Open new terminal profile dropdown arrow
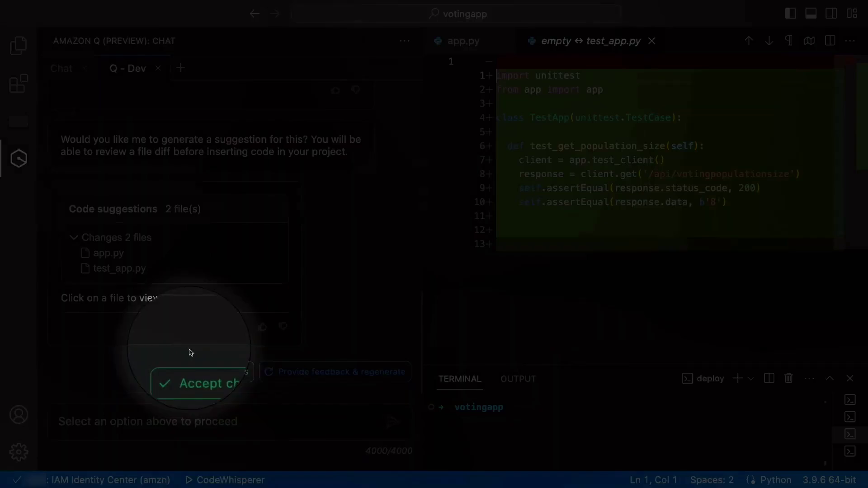Screen dimensions: 868x488 751,379
